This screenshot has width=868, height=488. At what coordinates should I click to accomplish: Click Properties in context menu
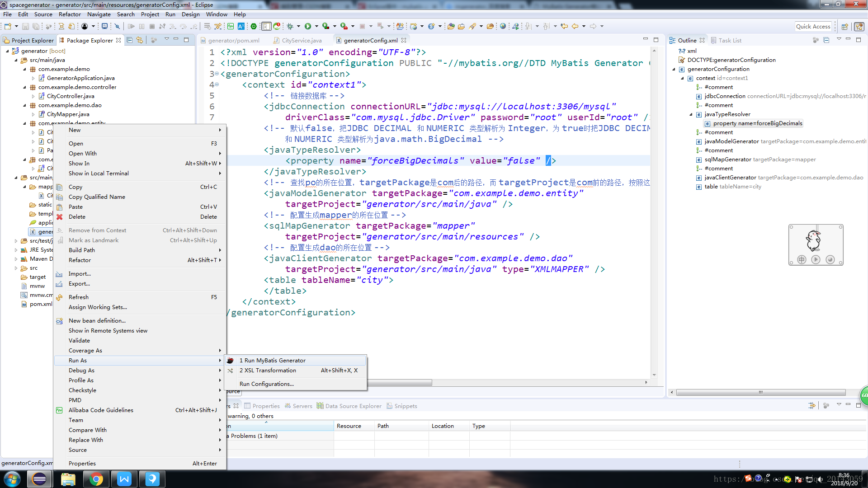(140, 464)
